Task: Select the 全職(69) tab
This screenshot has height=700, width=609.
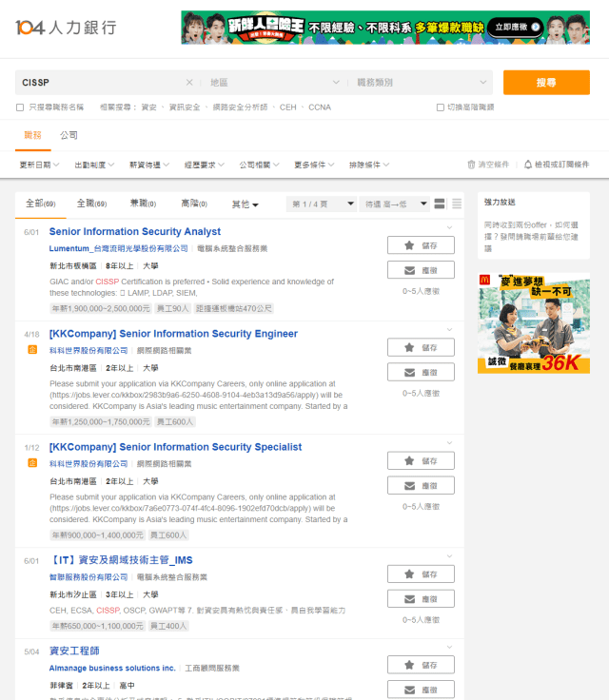Action: (x=91, y=204)
